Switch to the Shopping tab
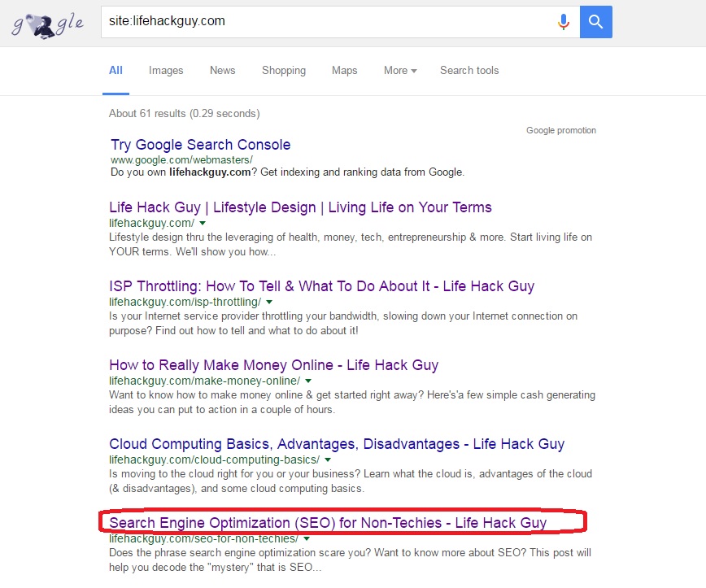This screenshot has height=588, width=706. (284, 70)
